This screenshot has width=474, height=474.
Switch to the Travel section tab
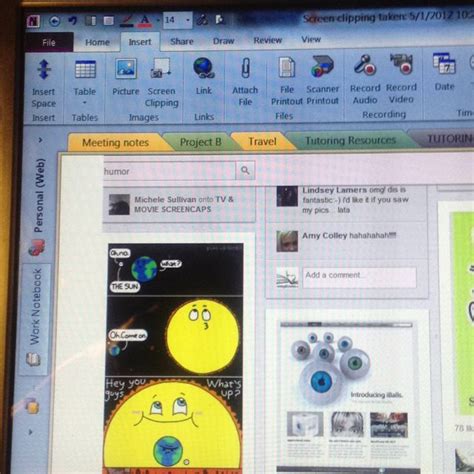click(262, 141)
